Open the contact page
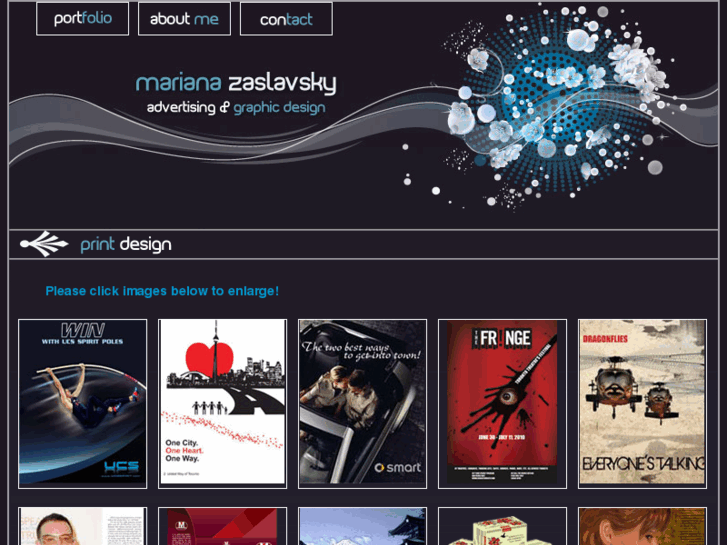The height and width of the screenshot is (545, 727). click(x=287, y=19)
